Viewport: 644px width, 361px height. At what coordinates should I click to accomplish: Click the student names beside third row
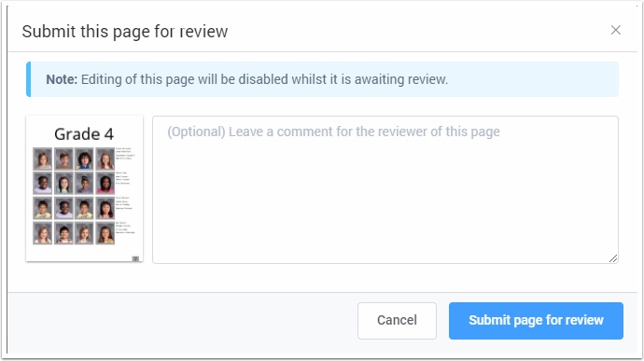124,202
